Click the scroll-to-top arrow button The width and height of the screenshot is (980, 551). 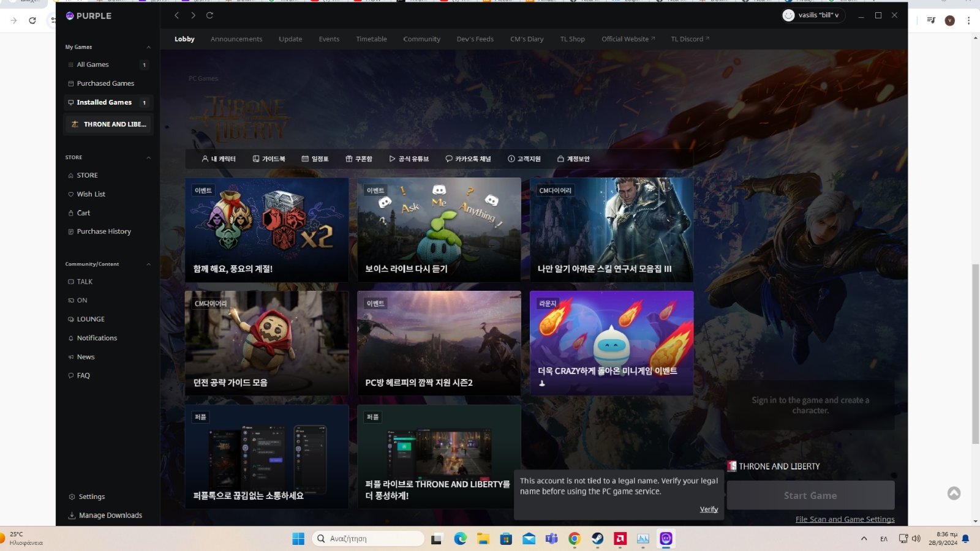[x=954, y=493]
